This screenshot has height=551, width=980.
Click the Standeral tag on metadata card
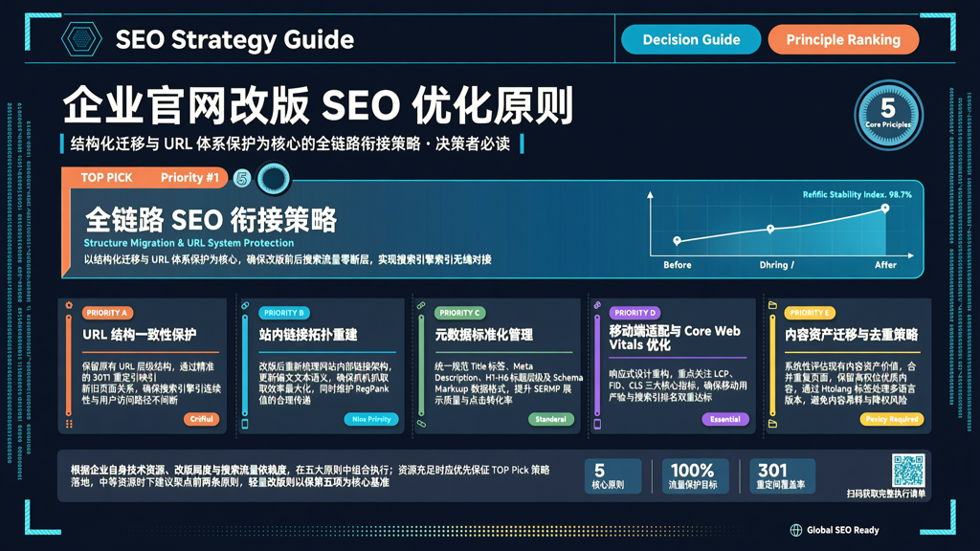(550, 419)
